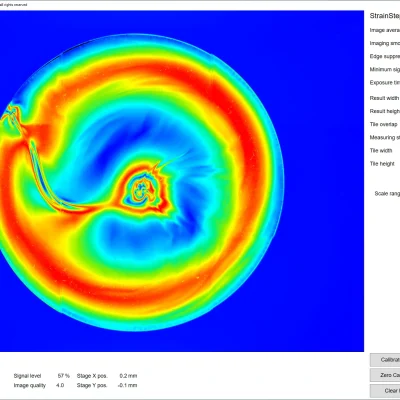Click the Clear button at bottom right
Image resolution: width=400 pixels, height=400 pixels.
[385, 390]
